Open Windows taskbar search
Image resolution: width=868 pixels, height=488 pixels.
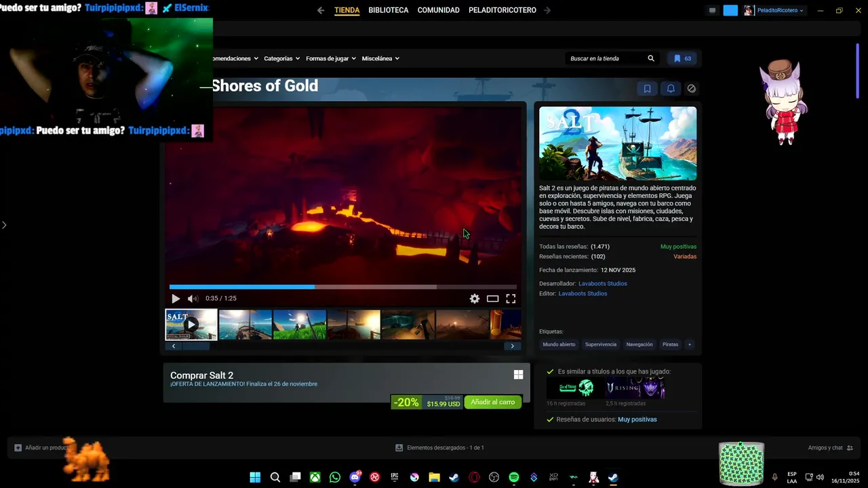point(275,477)
